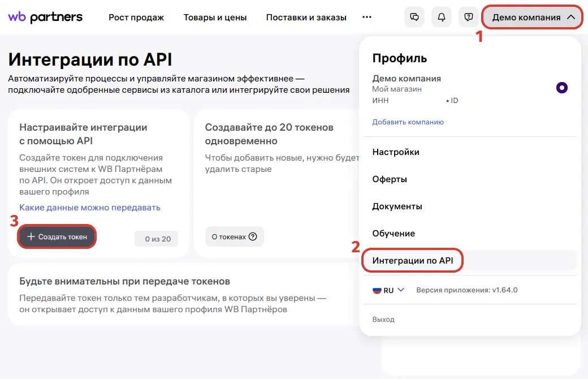The height and width of the screenshot is (379, 588).
Task: Open the Рост продаж menu
Action: click(136, 18)
